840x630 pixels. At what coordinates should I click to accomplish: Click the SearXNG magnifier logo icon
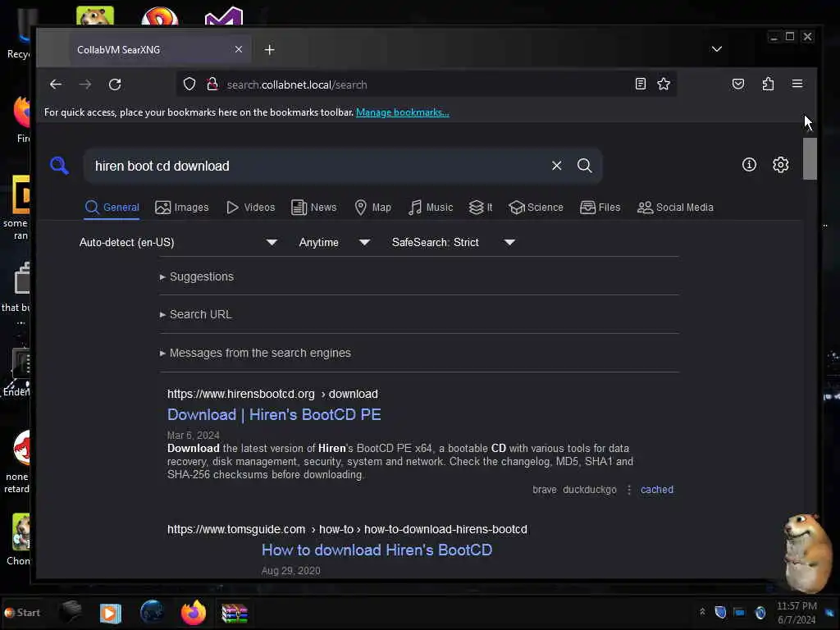(x=59, y=166)
